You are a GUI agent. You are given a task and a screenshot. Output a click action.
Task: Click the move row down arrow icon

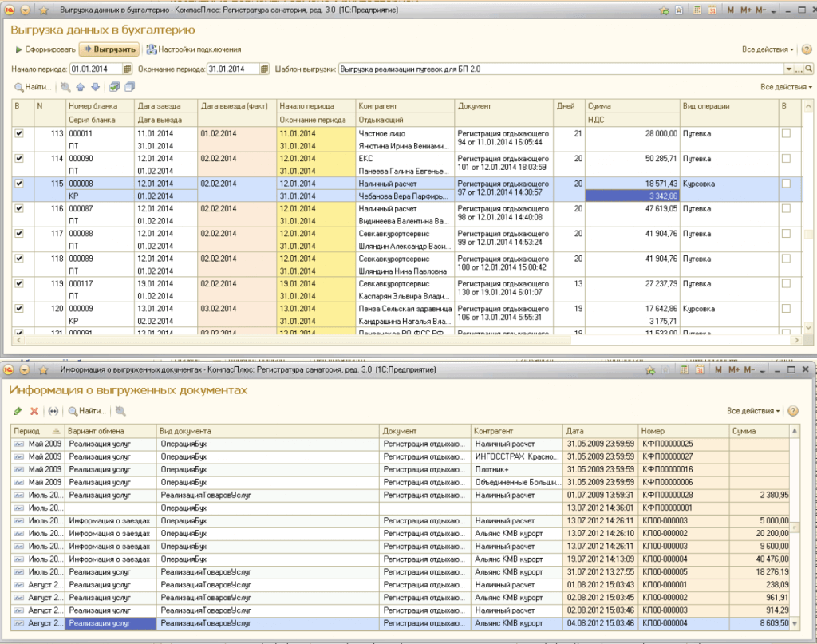95,87
